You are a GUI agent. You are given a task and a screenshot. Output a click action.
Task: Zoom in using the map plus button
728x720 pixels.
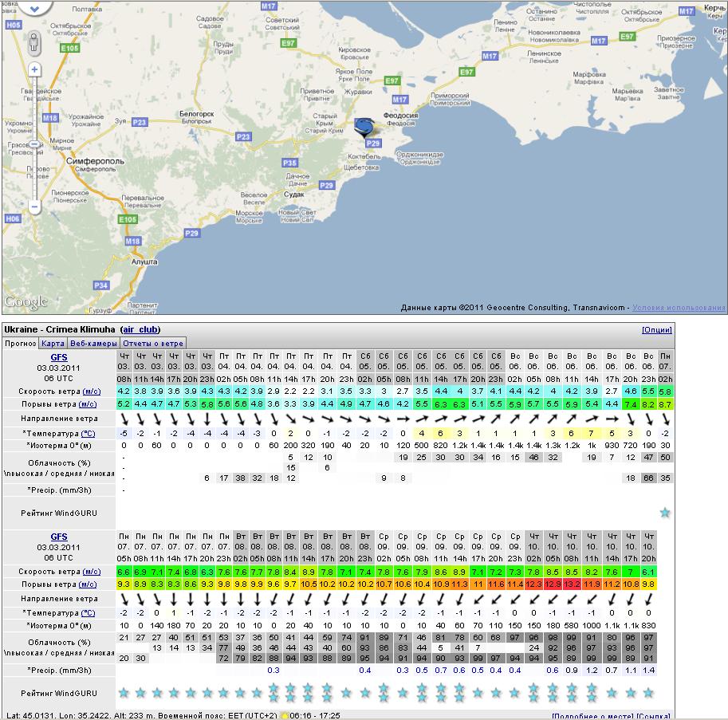[x=35, y=68]
